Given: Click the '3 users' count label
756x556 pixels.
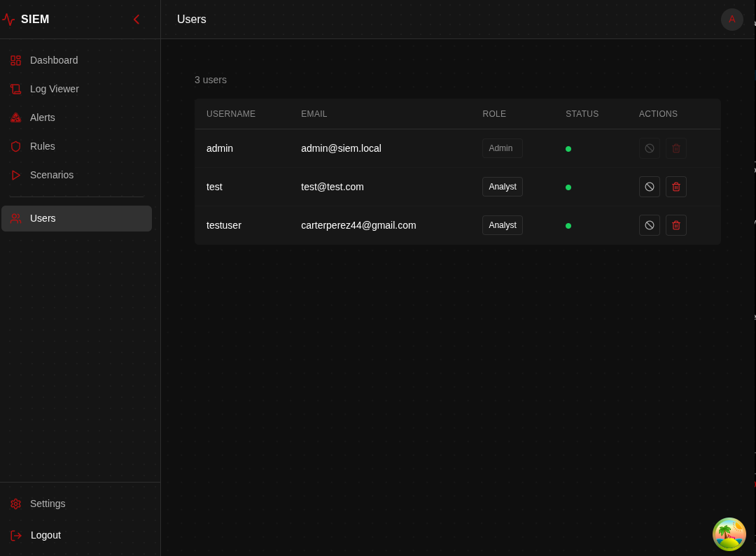Looking at the screenshot, I should pyautogui.click(x=211, y=80).
